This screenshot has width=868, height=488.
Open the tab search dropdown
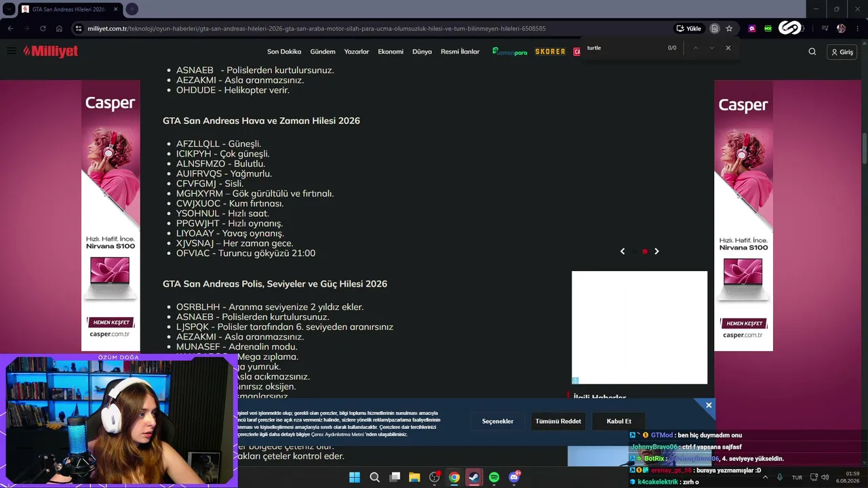click(9, 9)
